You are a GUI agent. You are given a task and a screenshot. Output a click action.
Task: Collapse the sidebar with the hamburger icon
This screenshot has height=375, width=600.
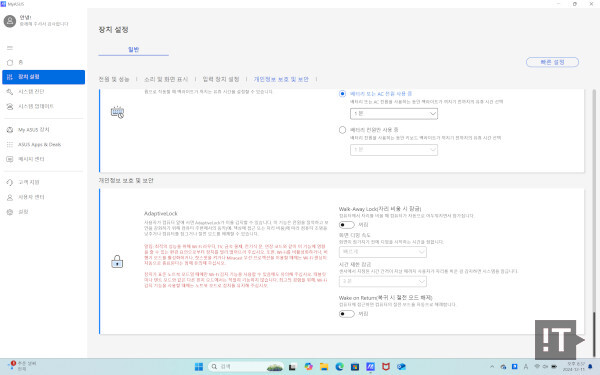pyautogui.click(x=10, y=48)
